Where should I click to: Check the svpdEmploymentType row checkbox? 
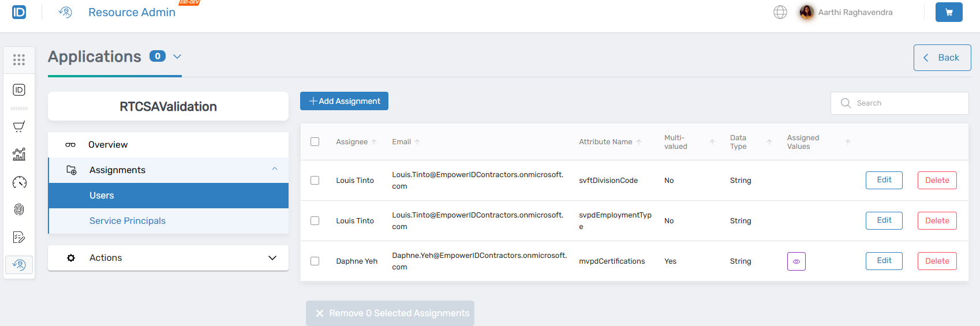315,221
